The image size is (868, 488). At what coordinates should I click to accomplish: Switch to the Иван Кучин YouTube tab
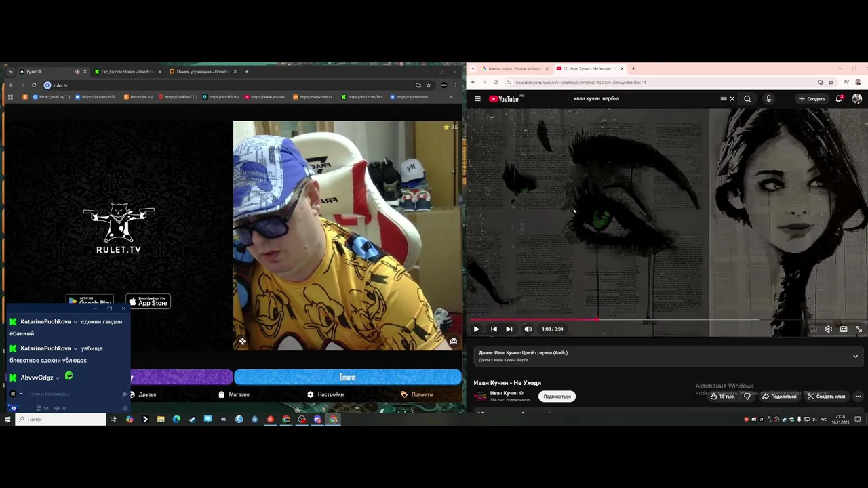[590, 68]
